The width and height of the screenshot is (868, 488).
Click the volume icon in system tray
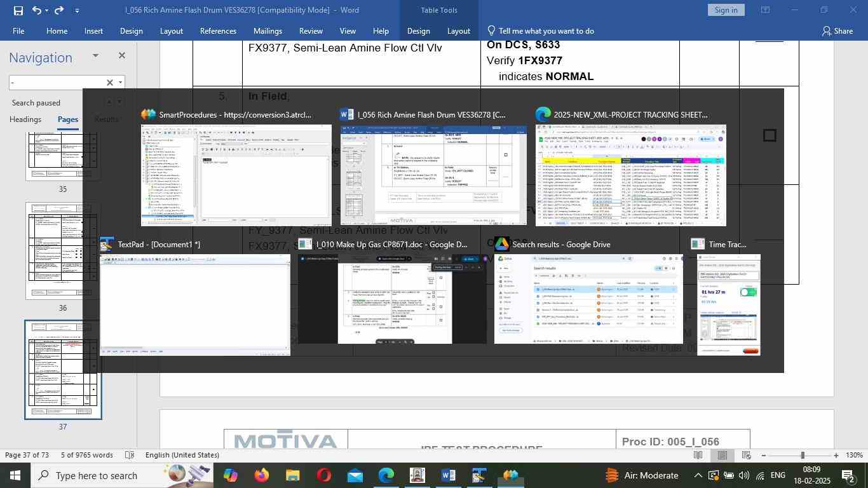744,475
